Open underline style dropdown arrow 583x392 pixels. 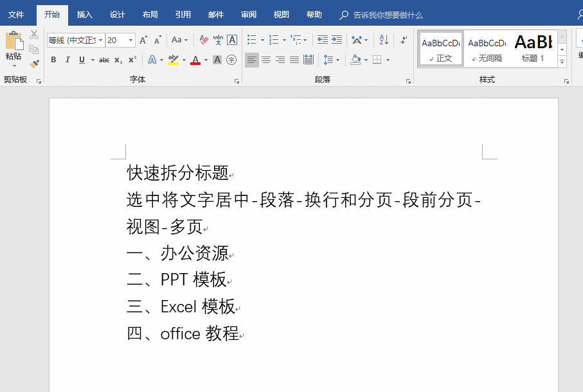[x=92, y=60]
